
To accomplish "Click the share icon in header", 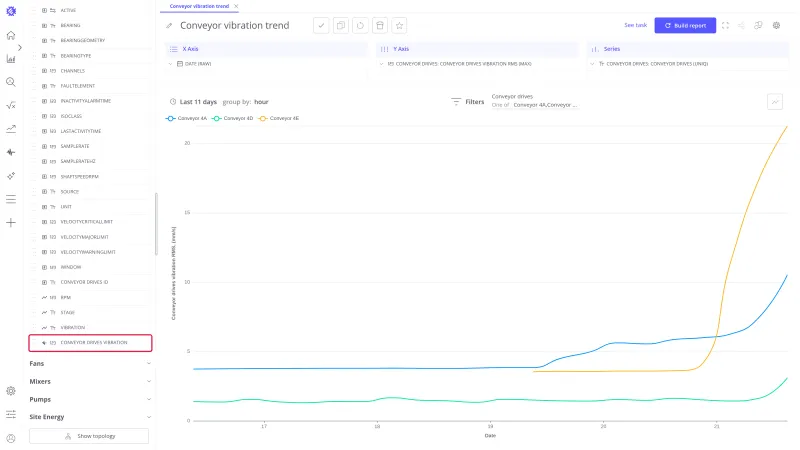I will coord(741,26).
